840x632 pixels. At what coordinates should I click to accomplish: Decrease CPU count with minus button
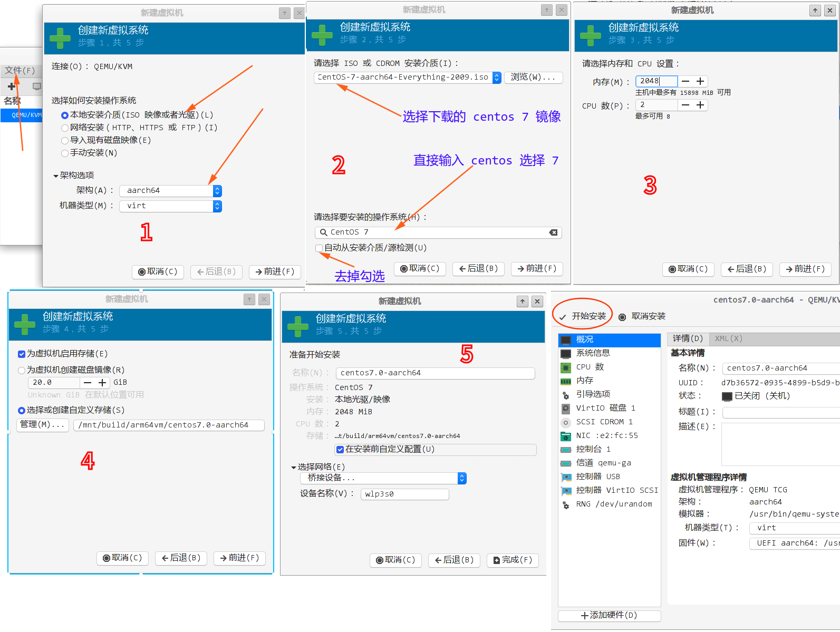coord(685,105)
